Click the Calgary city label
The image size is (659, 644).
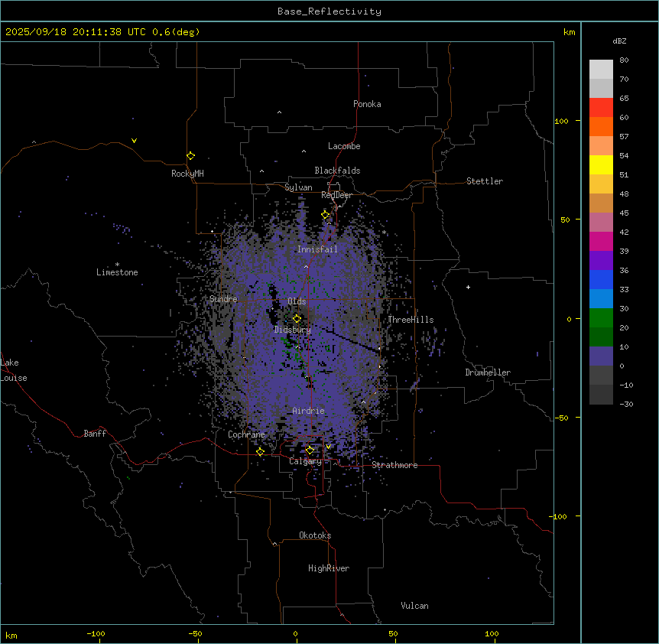tap(304, 461)
